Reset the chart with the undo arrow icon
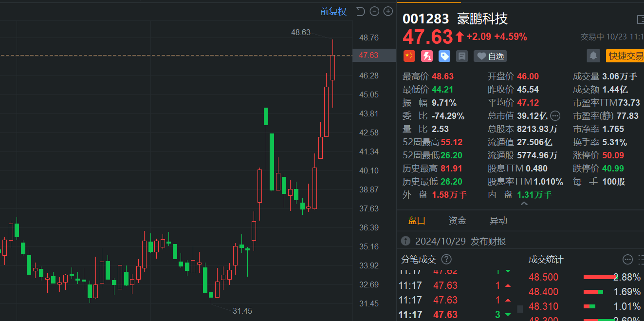 (360, 11)
